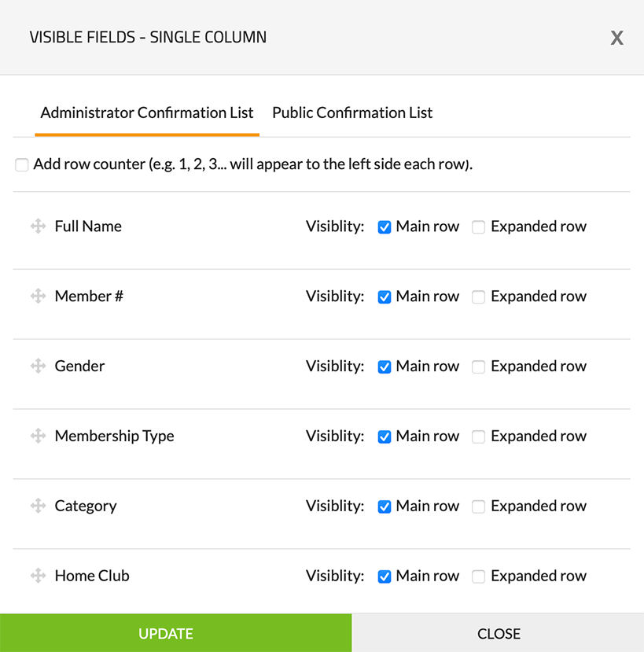Close dialog with the X icon
644x652 pixels.
point(617,38)
